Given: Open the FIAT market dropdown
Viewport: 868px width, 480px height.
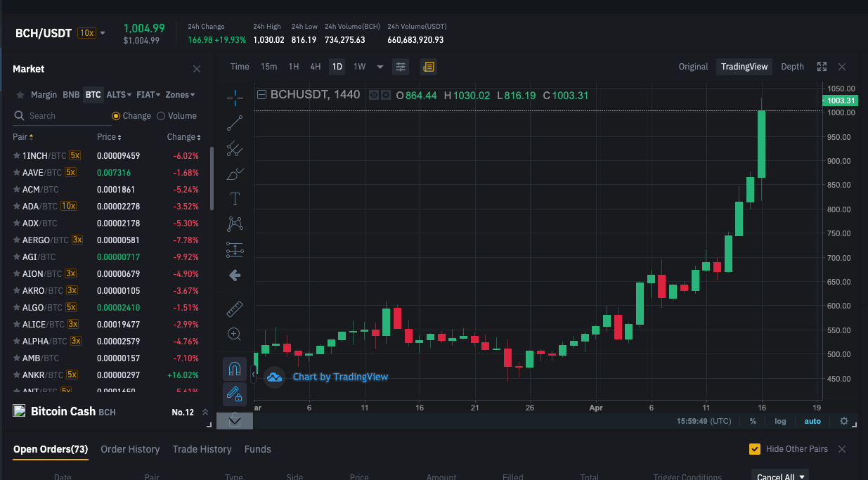Looking at the screenshot, I should (x=148, y=94).
